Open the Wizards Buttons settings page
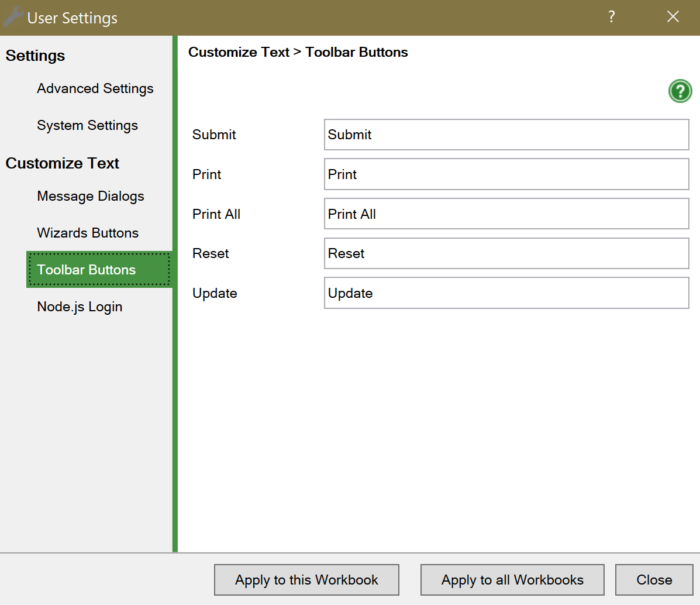700x605 pixels. 88,233
